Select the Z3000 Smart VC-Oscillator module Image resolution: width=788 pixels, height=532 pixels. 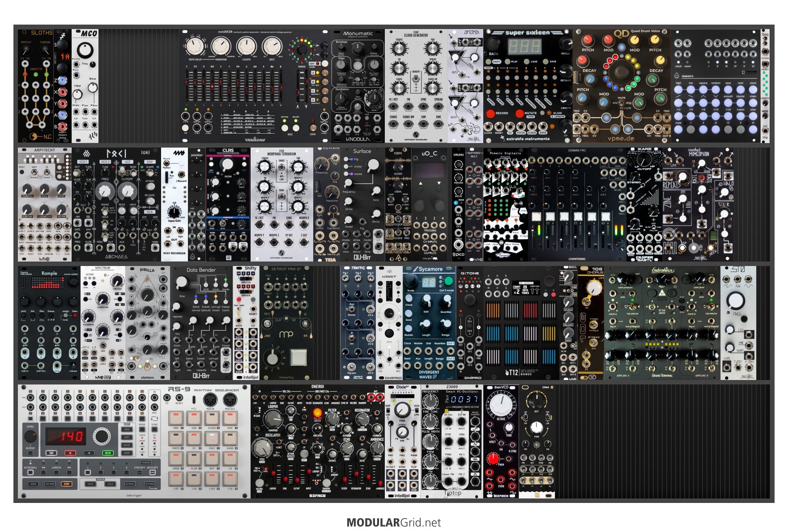tap(452, 442)
